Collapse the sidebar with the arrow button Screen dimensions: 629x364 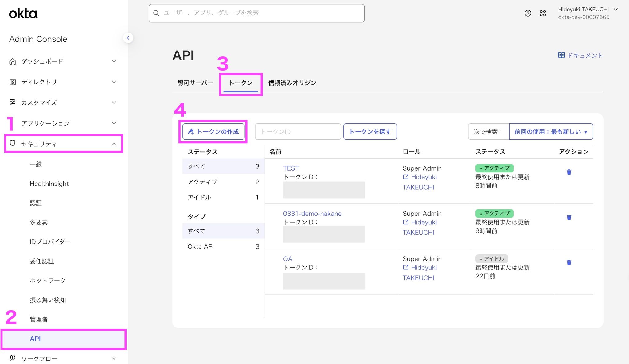click(x=128, y=38)
